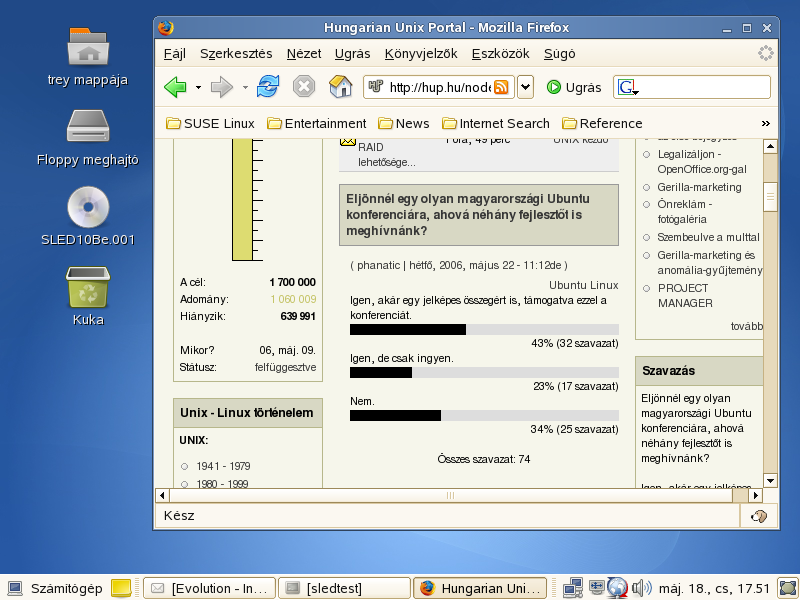The image size is (800, 600).
Task: Select the Floppy meghajtó desktop icon
Action: point(88,126)
